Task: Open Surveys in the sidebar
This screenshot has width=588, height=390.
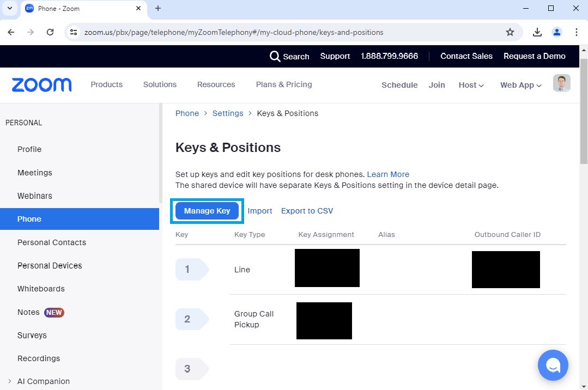Action: pyautogui.click(x=32, y=335)
